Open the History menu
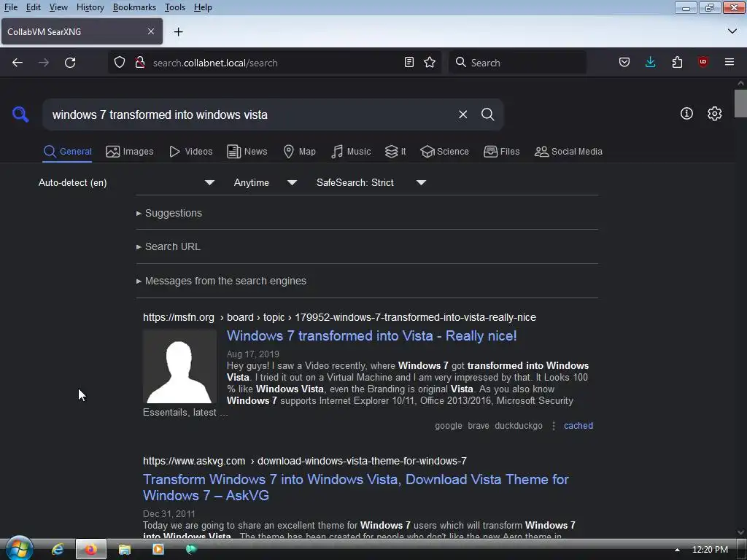The image size is (747, 560). (90, 7)
